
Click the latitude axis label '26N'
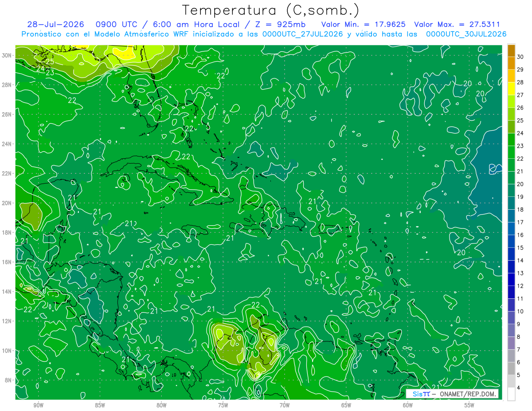[x=7, y=114]
